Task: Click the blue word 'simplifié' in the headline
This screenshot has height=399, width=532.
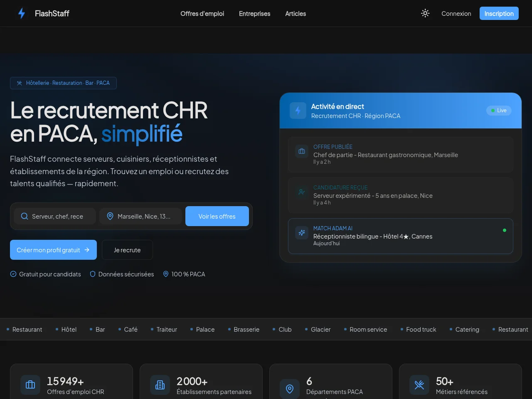Action: click(142, 134)
